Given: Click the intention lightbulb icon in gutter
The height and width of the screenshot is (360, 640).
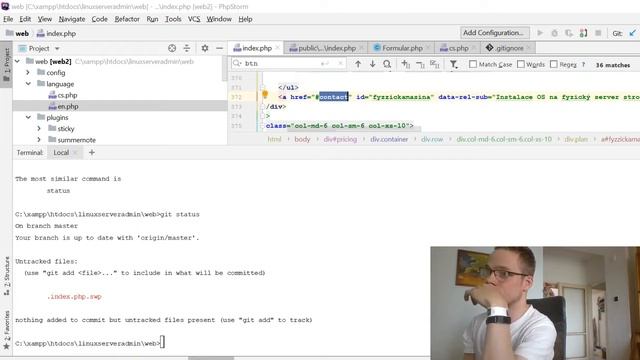Looking at the screenshot, I should tap(265, 95).
